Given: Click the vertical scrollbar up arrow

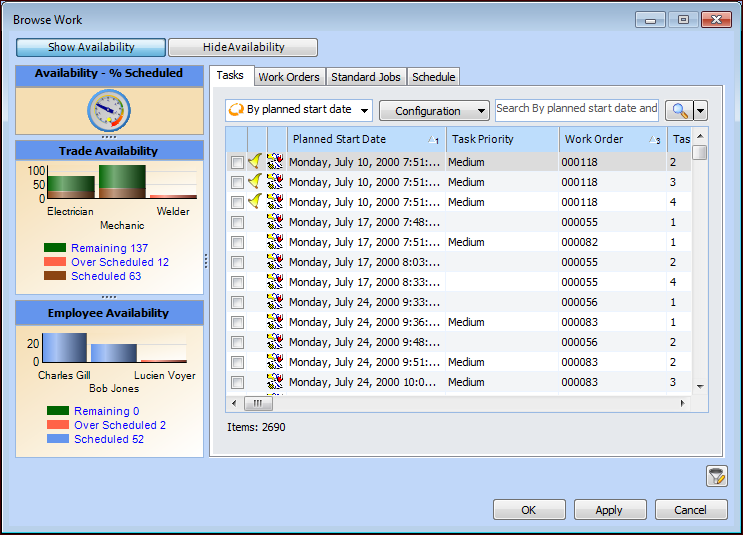Looking at the screenshot, I should (x=700, y=136).
